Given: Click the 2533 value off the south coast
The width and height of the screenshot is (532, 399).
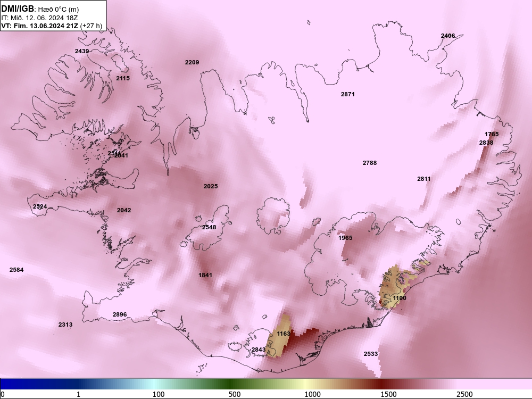Looking at the screenshot, I should pyautogui.click(x=371, y=354).
